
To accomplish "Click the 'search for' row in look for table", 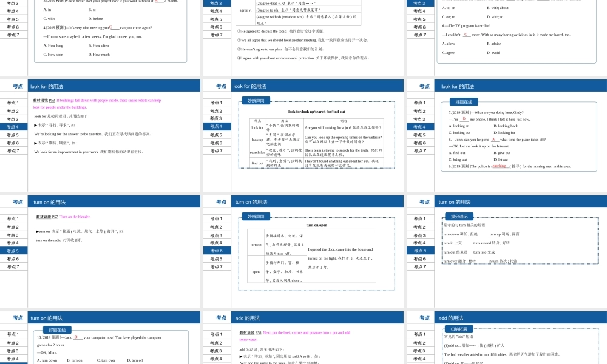I will point(317,152).
